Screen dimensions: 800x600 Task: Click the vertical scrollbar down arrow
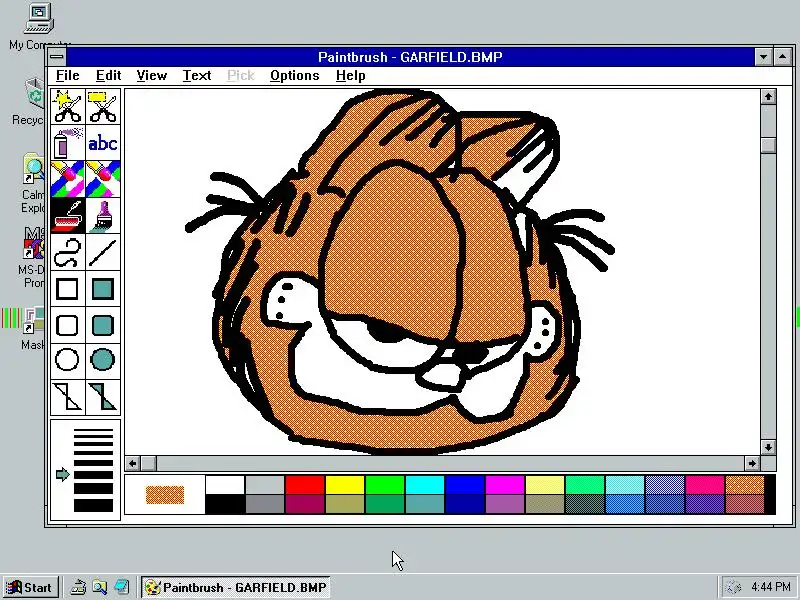[768, 447]
